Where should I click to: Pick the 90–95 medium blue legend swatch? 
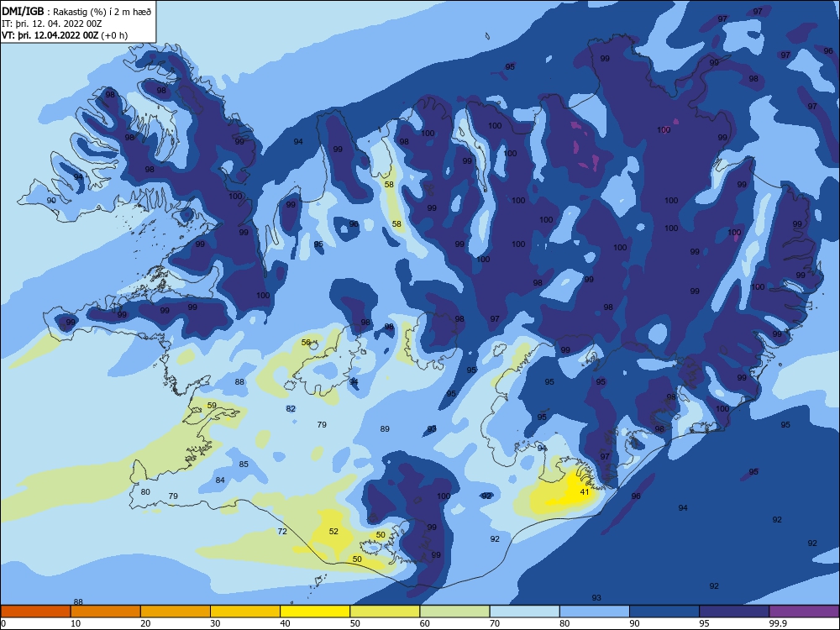[x=664, y=612]
